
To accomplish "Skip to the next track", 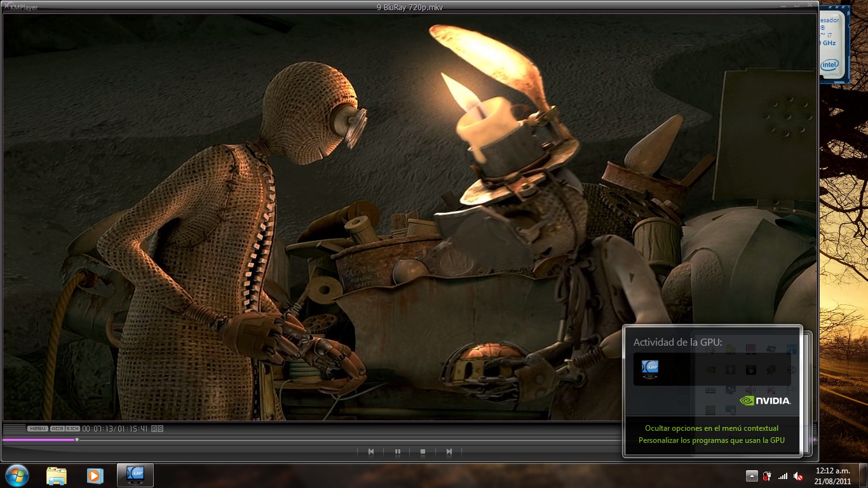I will coord(449,452).
